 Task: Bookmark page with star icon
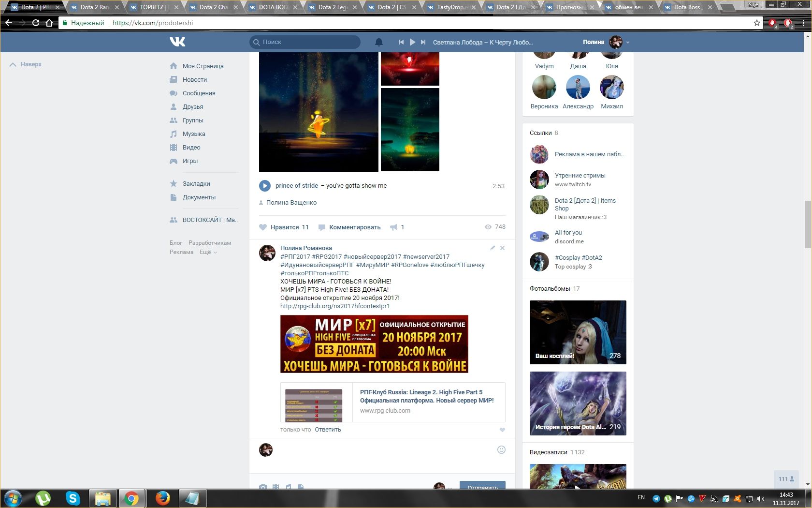coord(757,23)
